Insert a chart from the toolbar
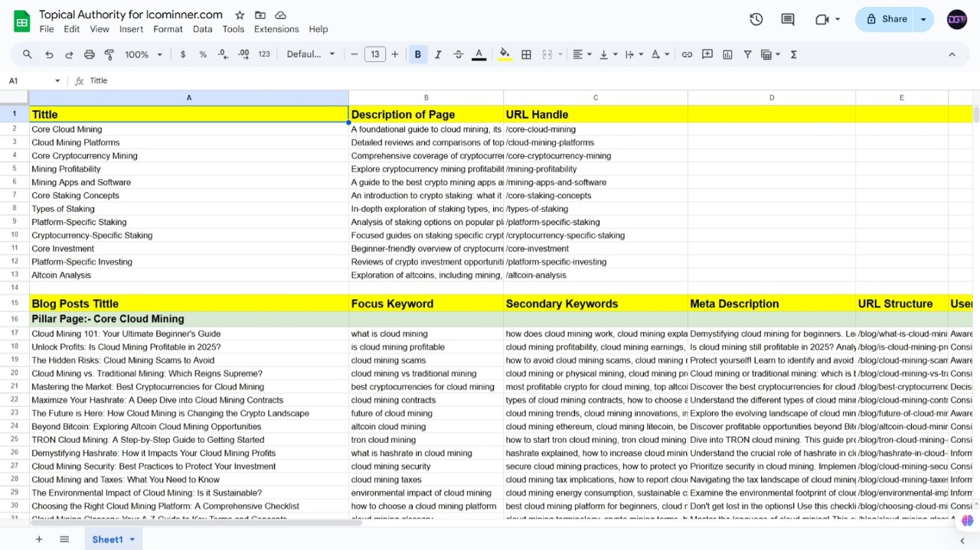 (727, 54)
